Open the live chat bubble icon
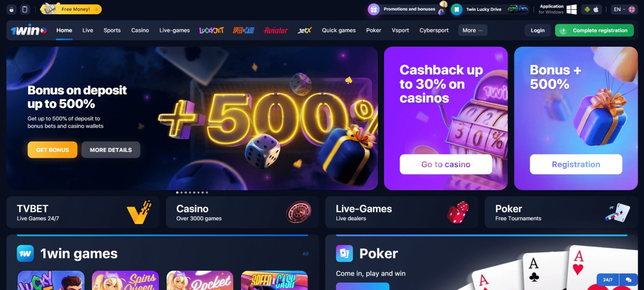 coord(628,280)
